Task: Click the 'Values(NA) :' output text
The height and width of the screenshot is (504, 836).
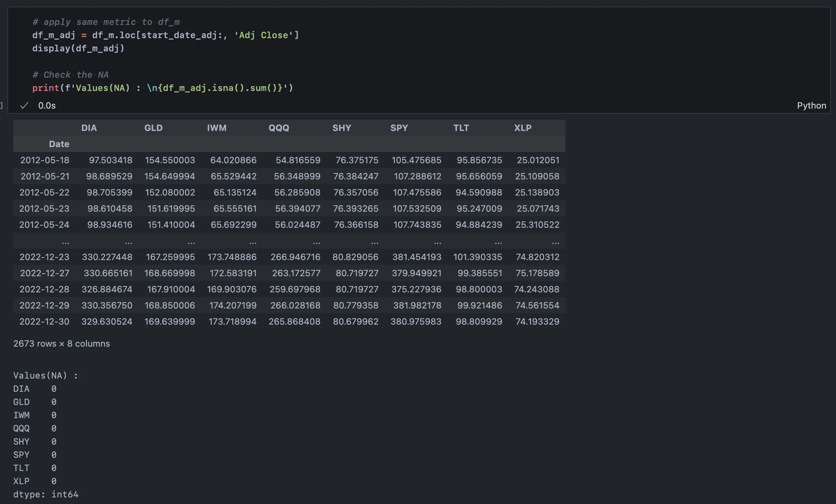Action: [46, 376]
